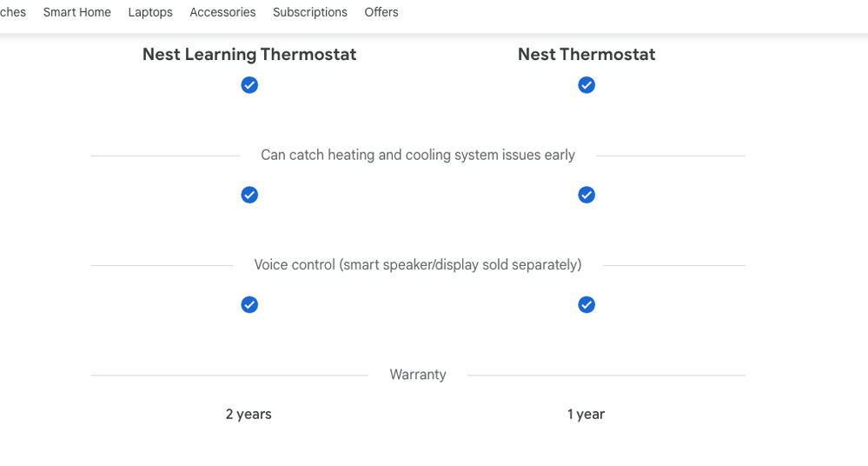Open the Smart Home menu item
Image resolution: width=868 pixels, height=466 pixels.
coord(76,12)
